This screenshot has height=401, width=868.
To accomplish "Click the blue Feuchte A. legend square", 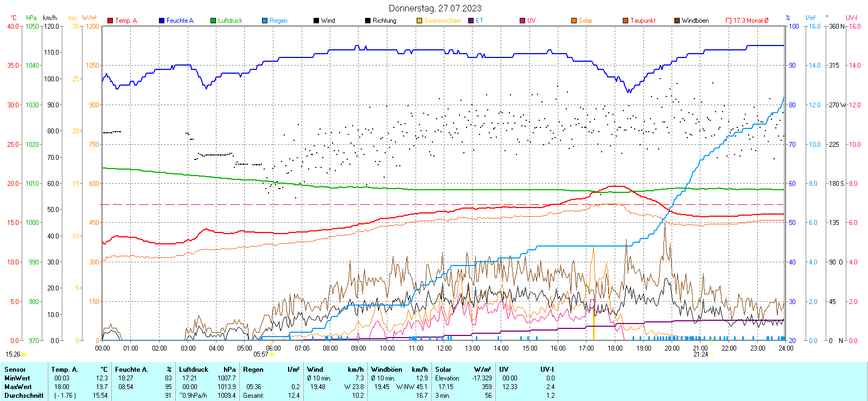I will point(162,21).
